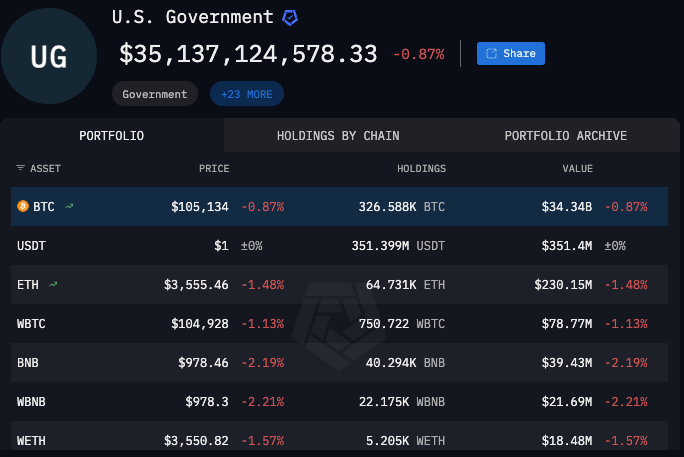Sort by the PRICE column header
The width and height of the screenshot is (684, 457).
tap(214, 169)
